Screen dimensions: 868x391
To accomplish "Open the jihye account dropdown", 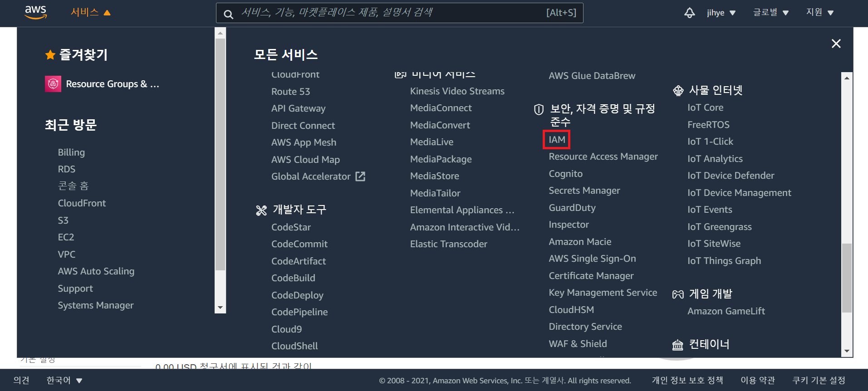I will (x=721, y=13).
